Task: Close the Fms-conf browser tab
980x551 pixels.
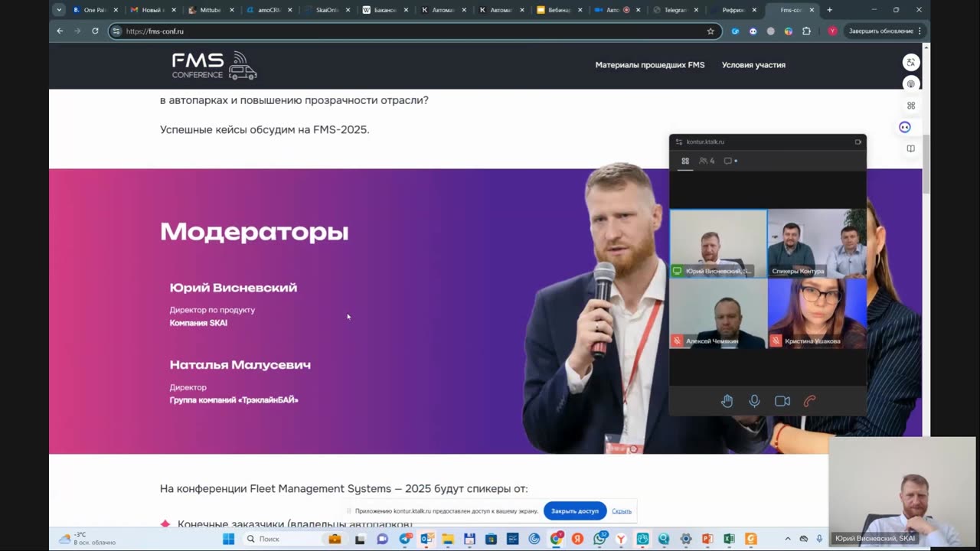Action: (812, 10)
